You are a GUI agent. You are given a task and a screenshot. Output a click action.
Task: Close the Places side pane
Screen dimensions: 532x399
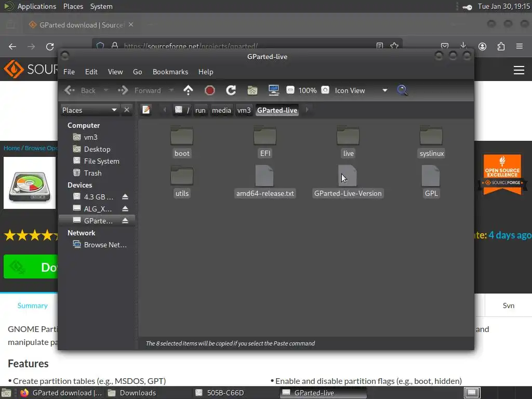coord(127,110)
